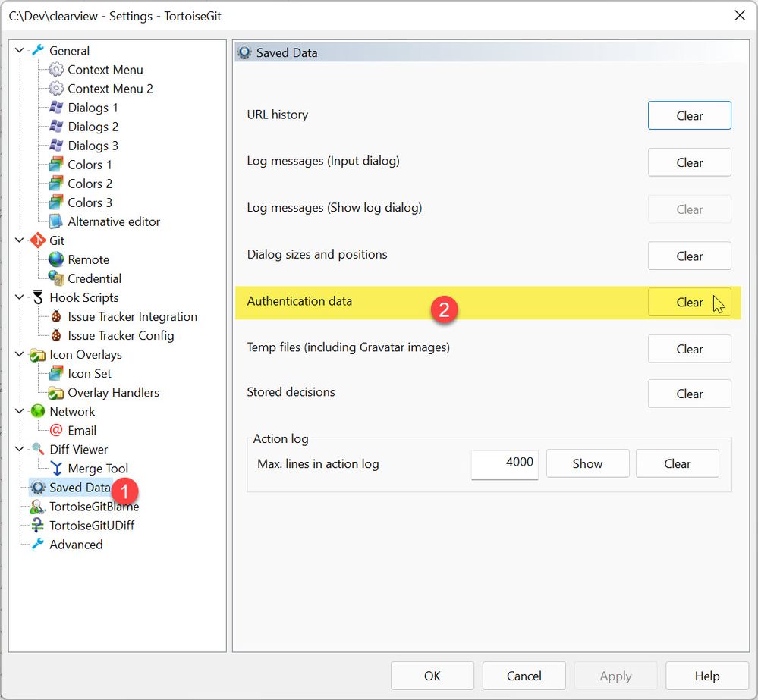Open the TortoiseGitBlame icon entry
The height and width of the screenshot is (700, 758).
(x=38, y=507)
